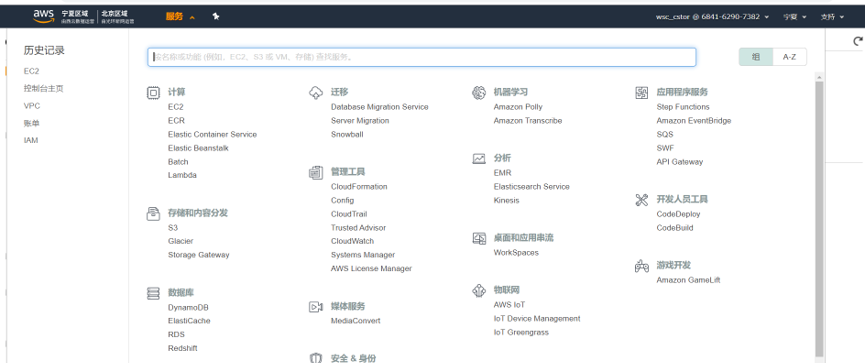
Task: Click the 游戏开发 game controller icon
Action: coord(641,266)
